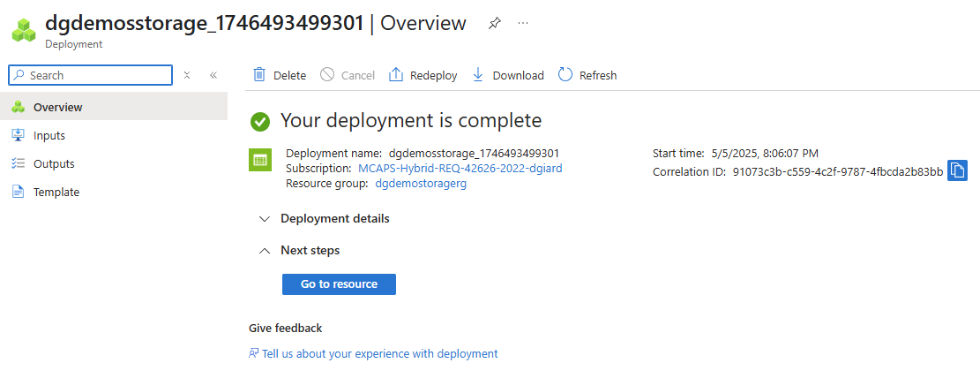The width and height of the screenshot is (980, 378).
Task: Expand the Deployment details section
Action: click(x=264, y=218)
